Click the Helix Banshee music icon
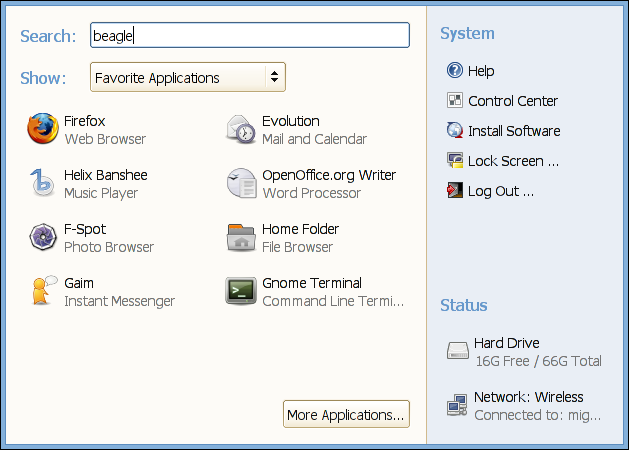629x450 pixels. coord(42,183)
